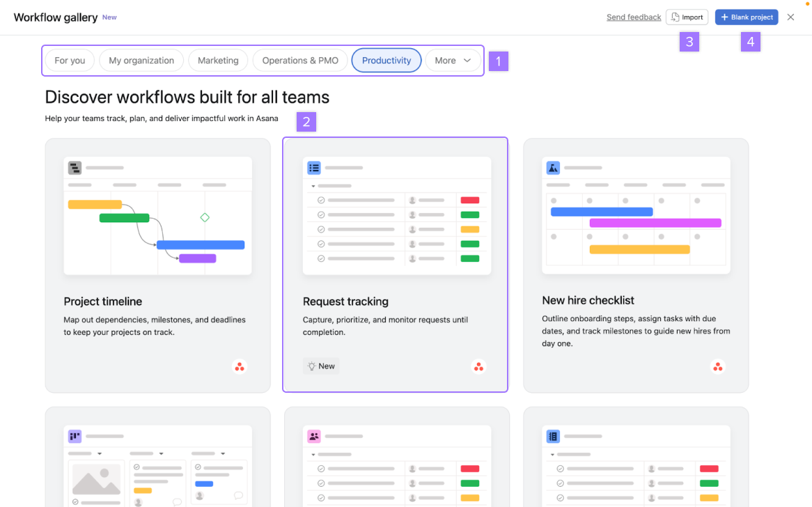
Task: Click the blue icon in New hire checklist preview
Action: pos(553,168)
